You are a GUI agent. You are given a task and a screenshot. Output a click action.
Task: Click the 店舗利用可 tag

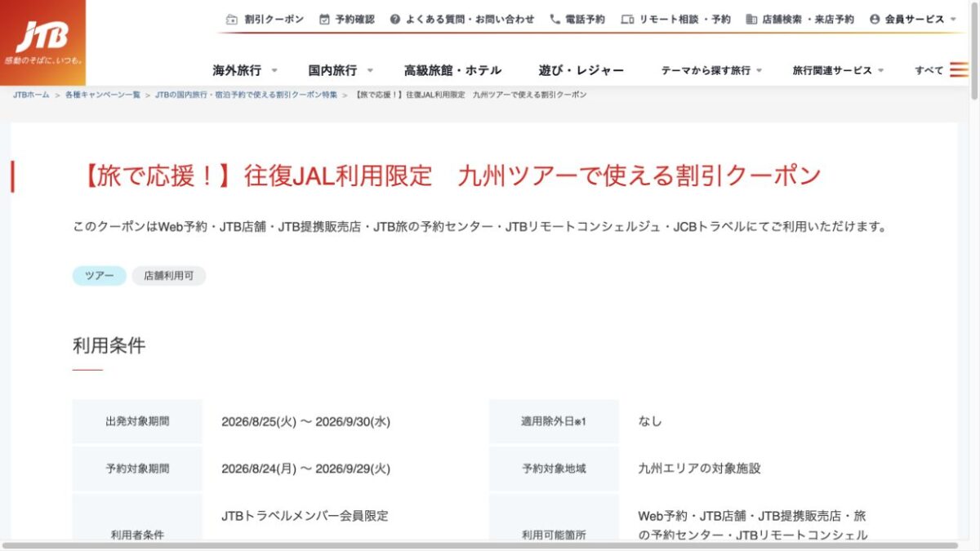pos(169,276)
